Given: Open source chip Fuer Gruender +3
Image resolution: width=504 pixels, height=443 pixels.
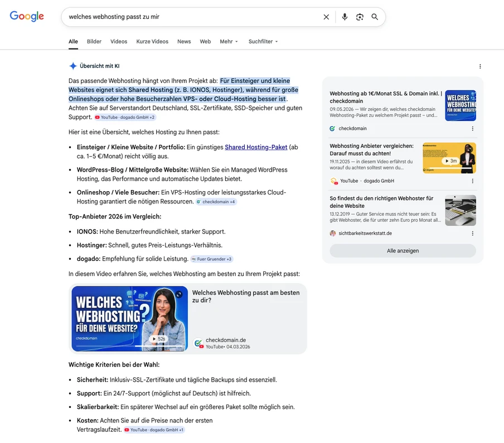Looking at the screenshot, I should 211,259.
